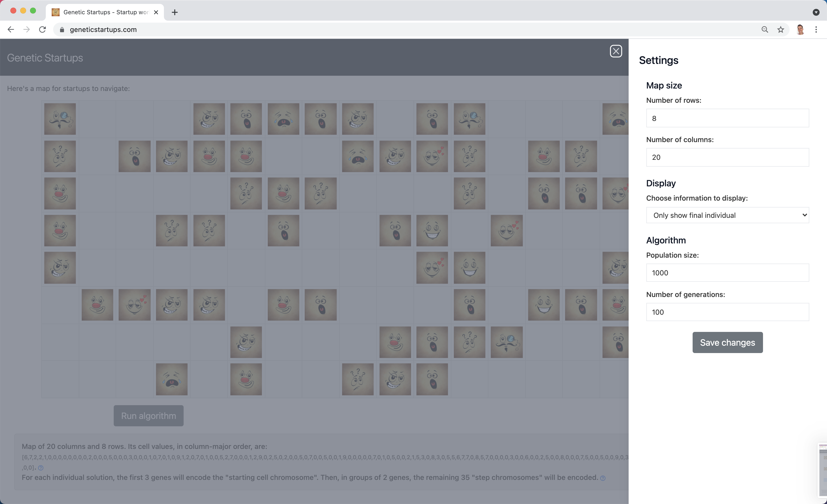827x504 pixels.
Task: Select the Genetic Startups browser tab
Action: tap(101, 12)
